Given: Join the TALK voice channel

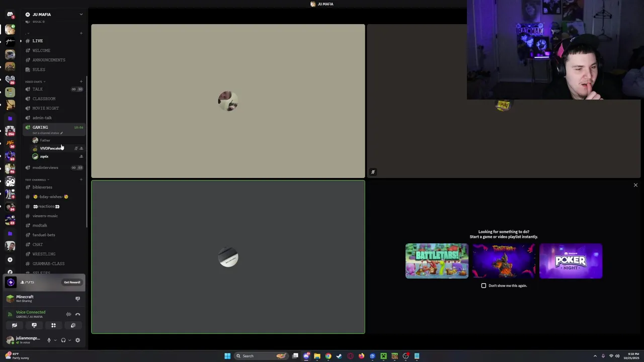Looking at the screenshot, I should click(x=53, y=89).
